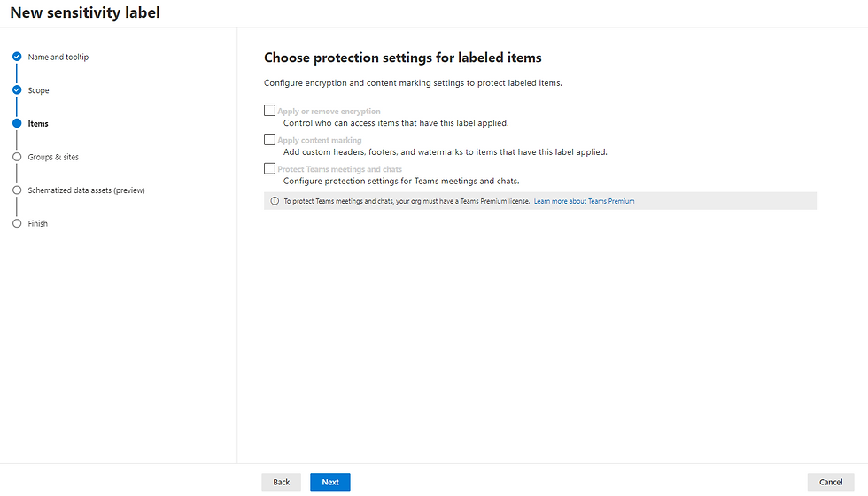Select the Finish step label

point(37,223)
